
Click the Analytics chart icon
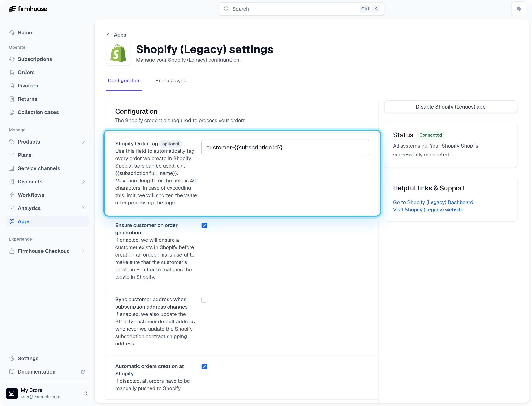(12, 208)
